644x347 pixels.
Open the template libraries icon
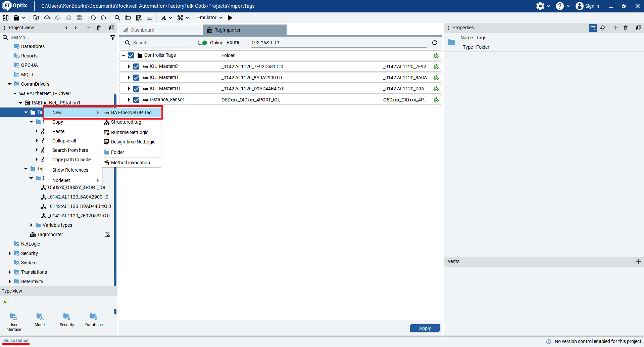[139, 18]
